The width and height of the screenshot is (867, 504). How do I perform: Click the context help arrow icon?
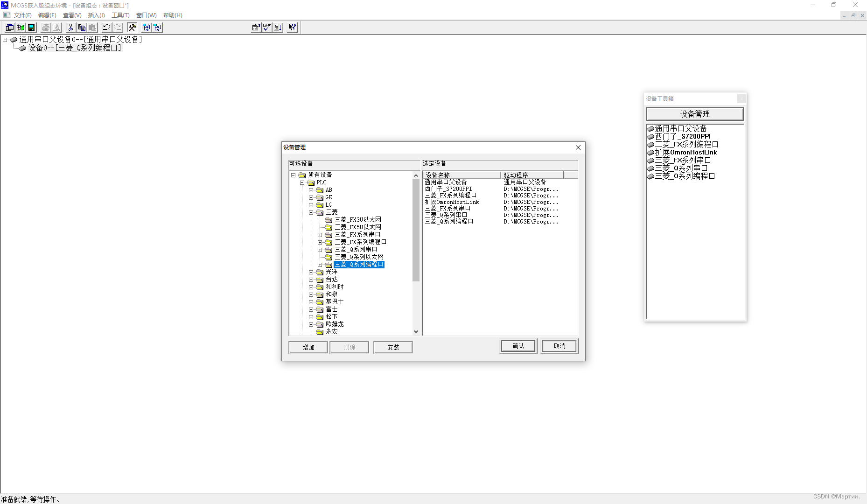pyautogui.click(x=292, y=28)
